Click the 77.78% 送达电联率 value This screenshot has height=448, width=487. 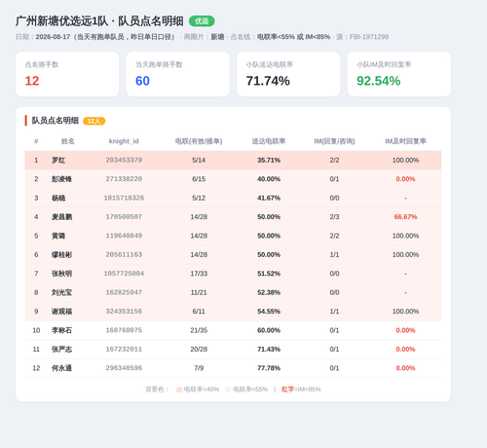click(x=269, y=368)
